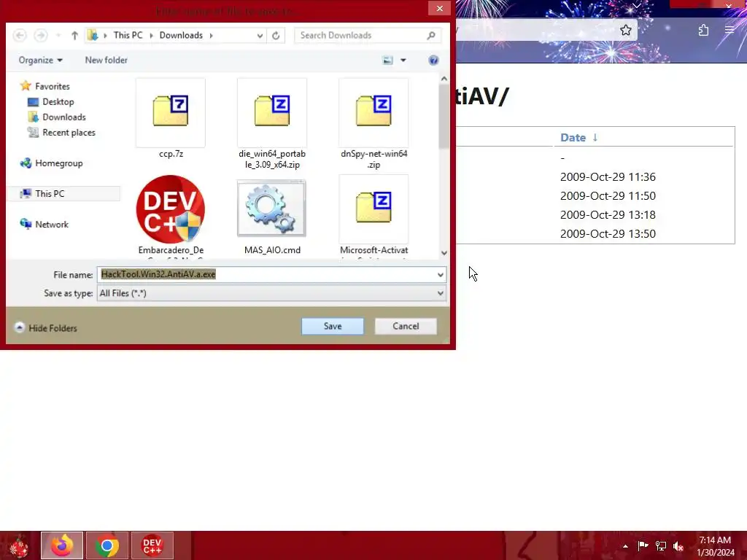This screenshot has height=560, width=747.
Task: Select the Microsoft-Activation zip file
Action: 374,217
